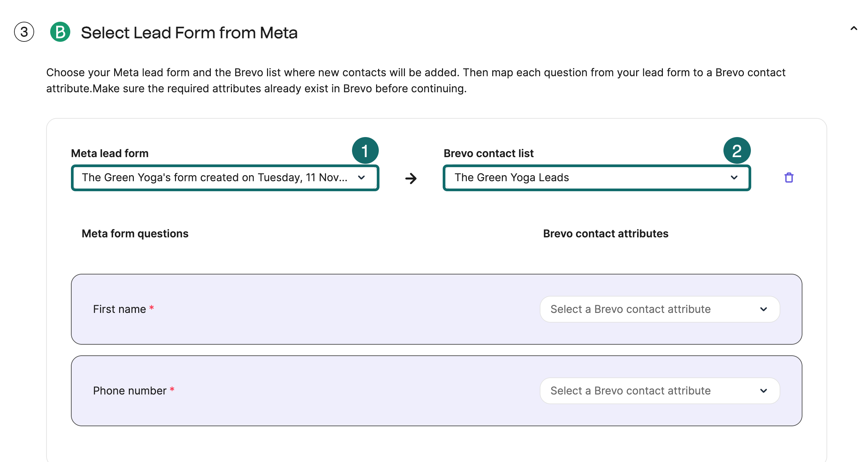Collapse the Select Lead Form section
This screenshot has height=462, width=868.
coord(854,29)
